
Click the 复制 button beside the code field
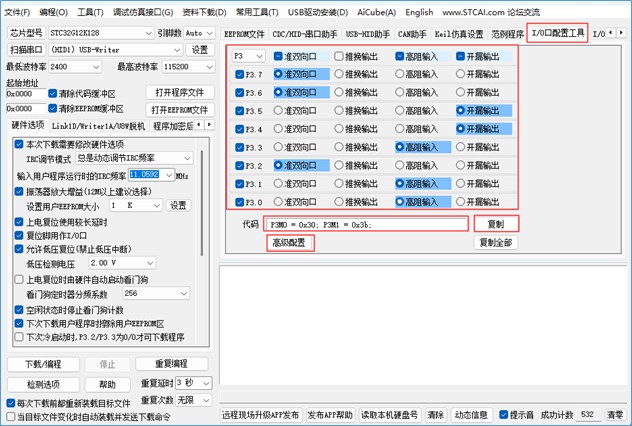point(495,224)
